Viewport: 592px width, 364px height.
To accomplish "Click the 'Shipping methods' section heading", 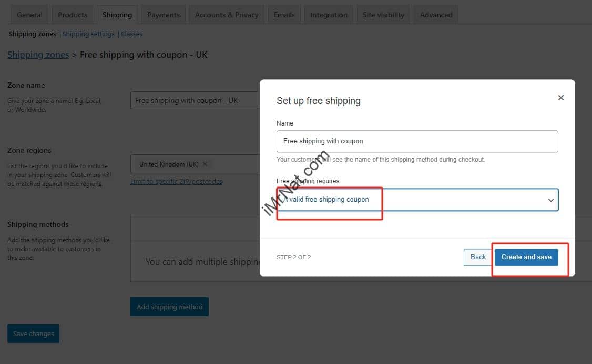I will point(38,224).
